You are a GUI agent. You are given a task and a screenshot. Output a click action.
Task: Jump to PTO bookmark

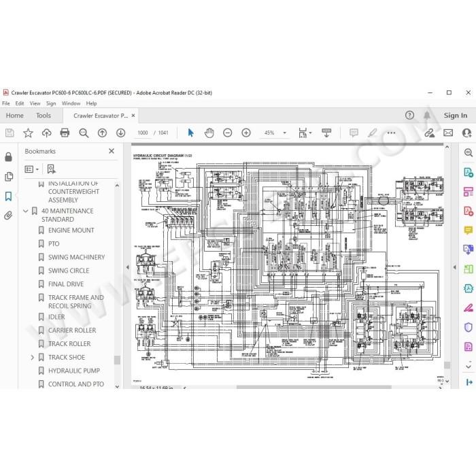pyautogui.click(x=54, y=243)
